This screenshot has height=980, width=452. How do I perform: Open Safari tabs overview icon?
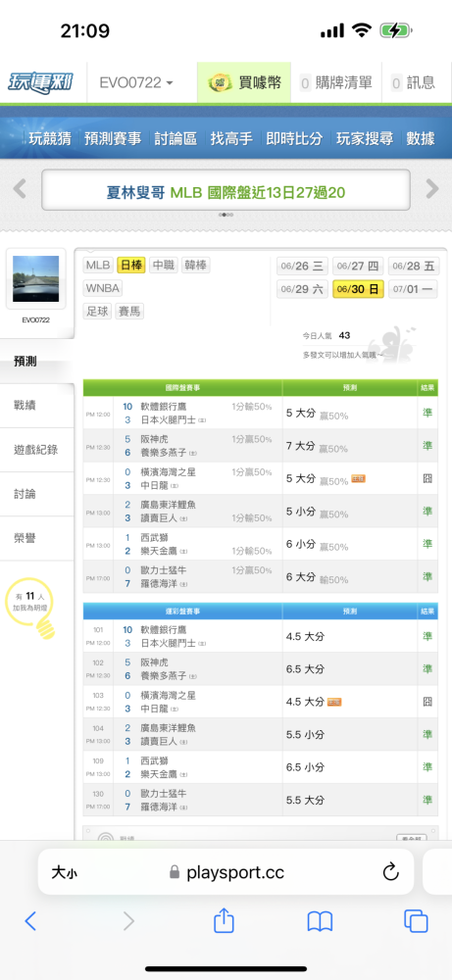click(416, 921)
